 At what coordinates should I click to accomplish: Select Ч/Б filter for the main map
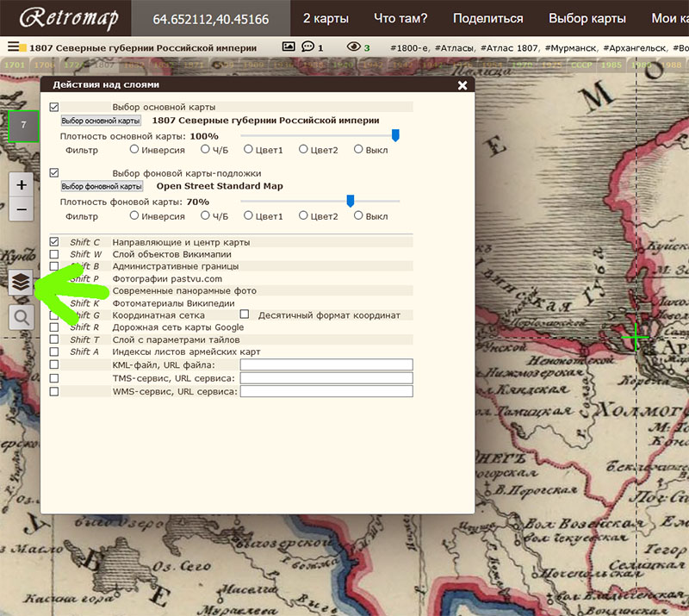[206, 150]
